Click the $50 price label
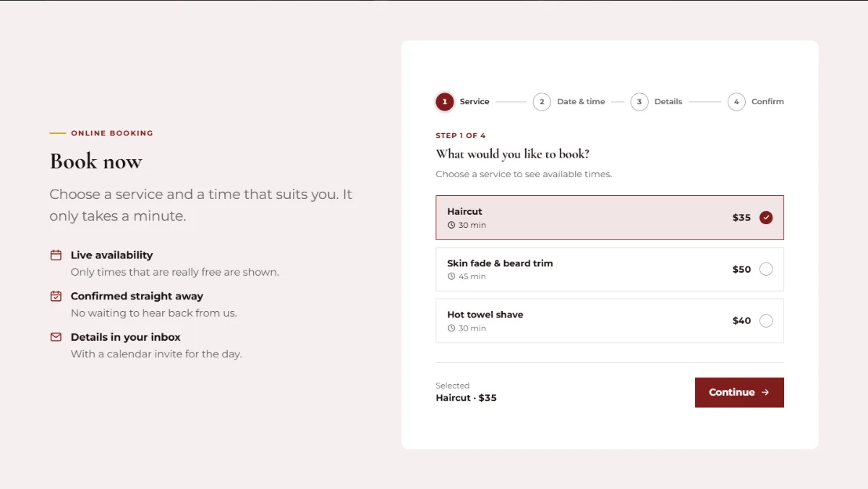The height and width of the screenshot is (489, 868). click(741, 269)
